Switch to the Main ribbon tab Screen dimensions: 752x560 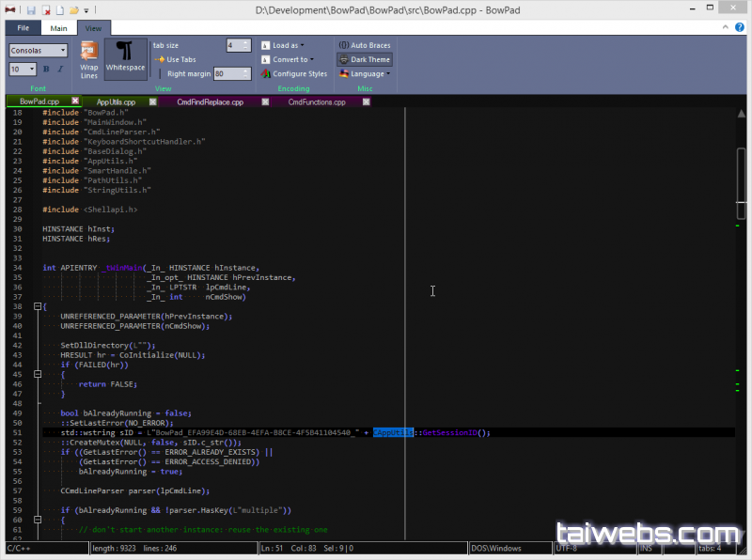58,28
